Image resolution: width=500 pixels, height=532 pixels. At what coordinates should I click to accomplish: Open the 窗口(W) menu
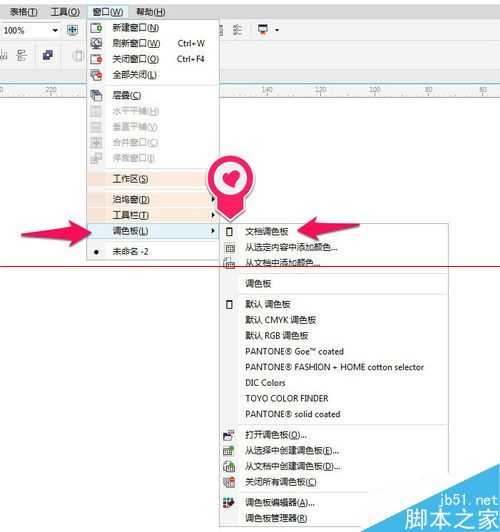(108, 12)
